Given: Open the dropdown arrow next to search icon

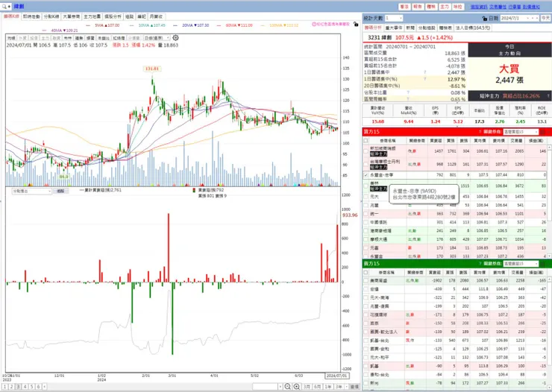Looking at the screenshot, I should pos(9,6).
